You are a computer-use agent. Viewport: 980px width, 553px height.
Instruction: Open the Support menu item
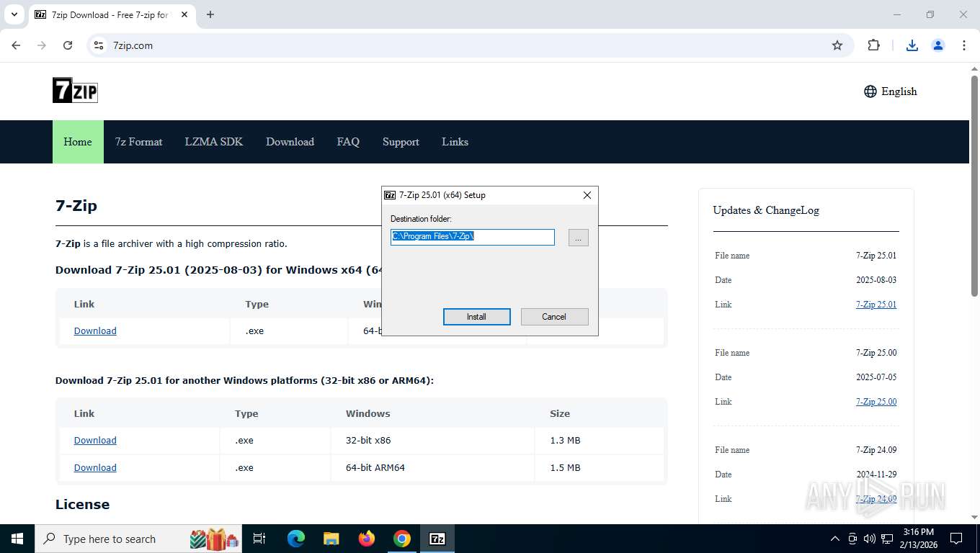click(x=401, y=142)
